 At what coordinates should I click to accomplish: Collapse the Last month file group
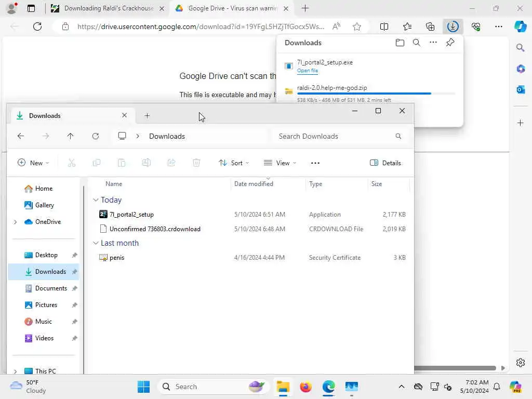(x=96, y=243)
